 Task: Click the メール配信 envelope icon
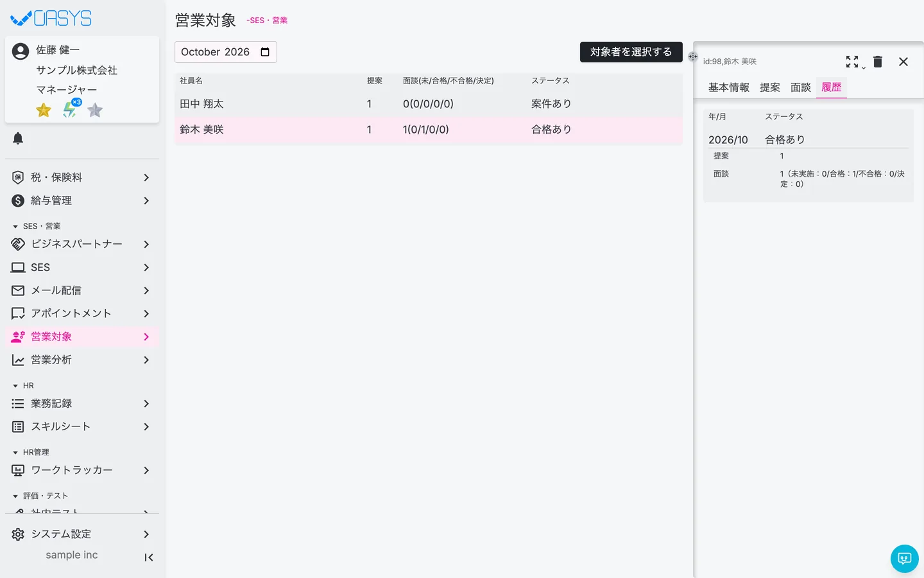tap(18, 290)
